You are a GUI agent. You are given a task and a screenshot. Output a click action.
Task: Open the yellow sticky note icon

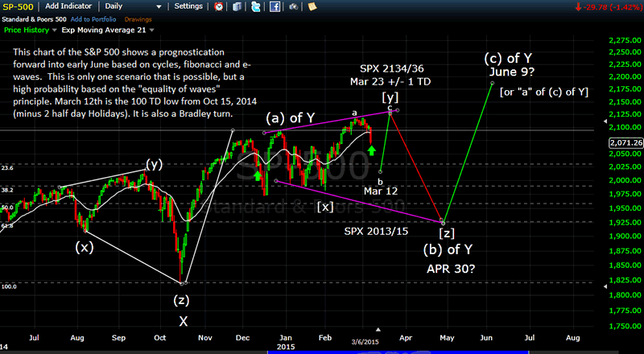[x=312, y=6]
